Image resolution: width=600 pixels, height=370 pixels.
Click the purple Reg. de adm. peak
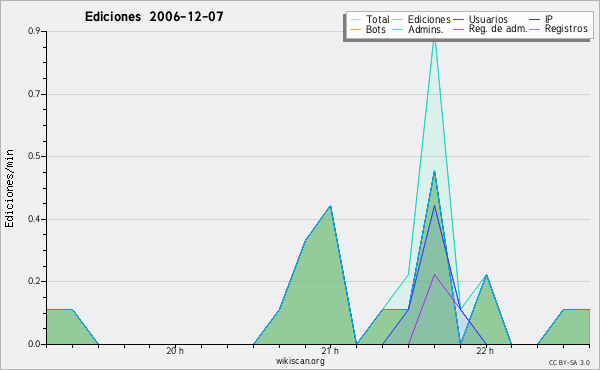point(434,274)
